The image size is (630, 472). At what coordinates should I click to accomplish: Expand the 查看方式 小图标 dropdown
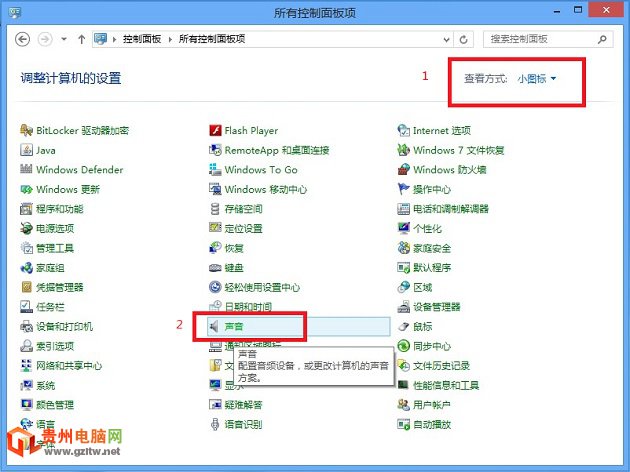(x=537, y=78)
